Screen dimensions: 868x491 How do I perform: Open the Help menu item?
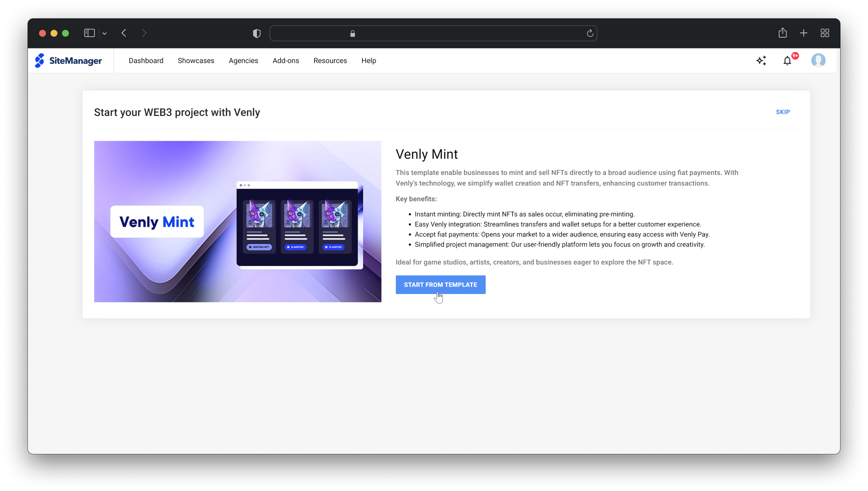(369, 61)
